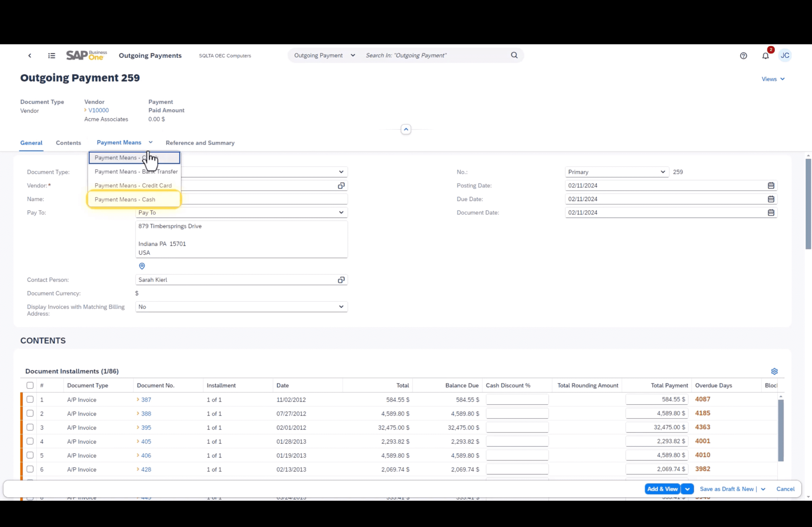The width and height of the screenshot is (812, 527).
Task: Click the SAP Business One logo
Action: 87,55
